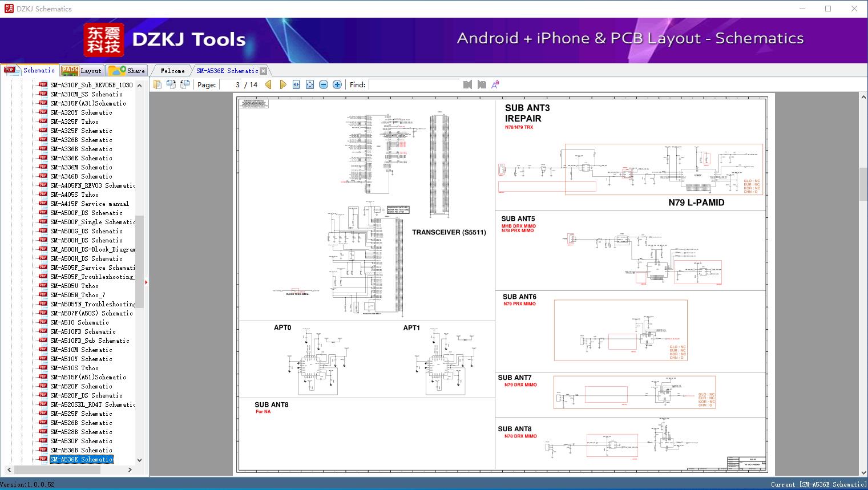Image resolution: width=868 pixels, height=490 pixels.
Task: Open SM_A500H_DS-Block_Diagram entry
Action: 92,249
